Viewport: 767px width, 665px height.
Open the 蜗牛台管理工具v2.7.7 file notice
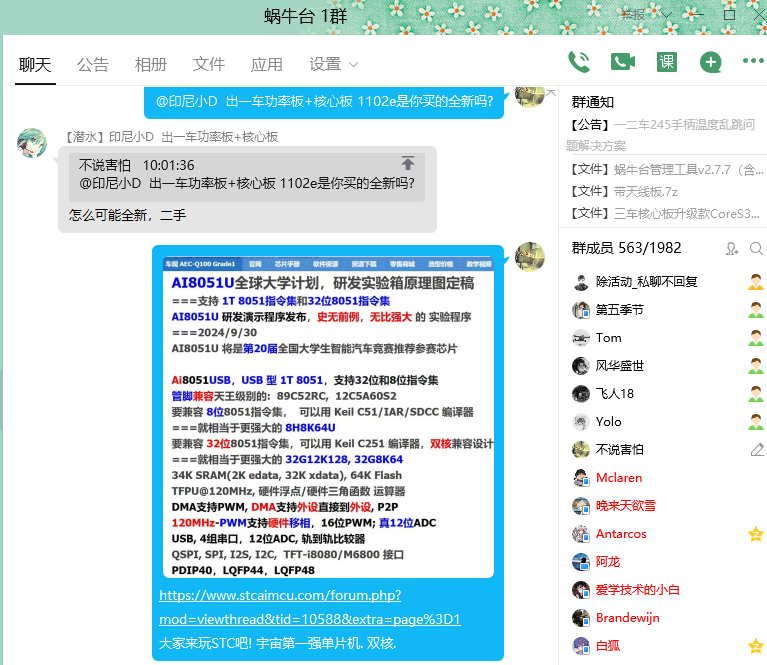click(x=665, y=170)
